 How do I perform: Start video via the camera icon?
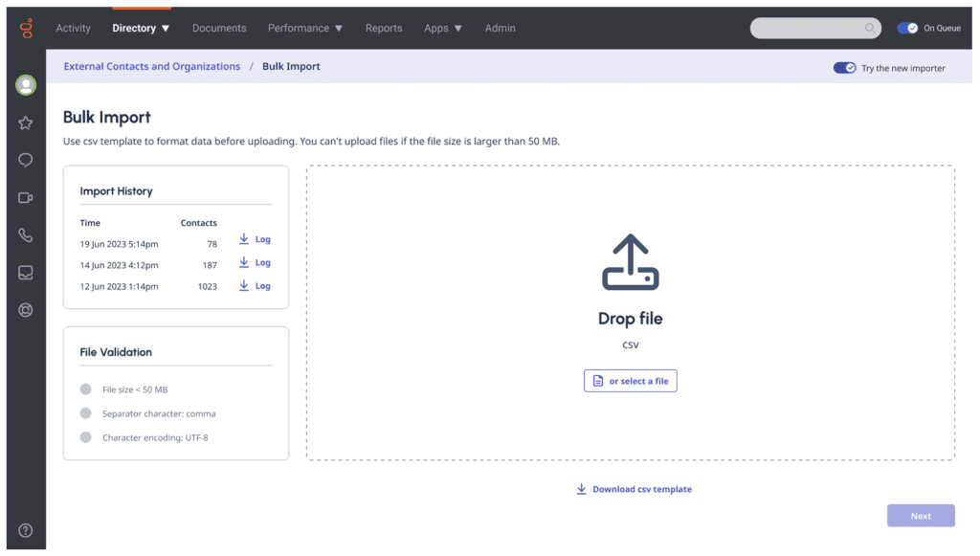[25, 197]
